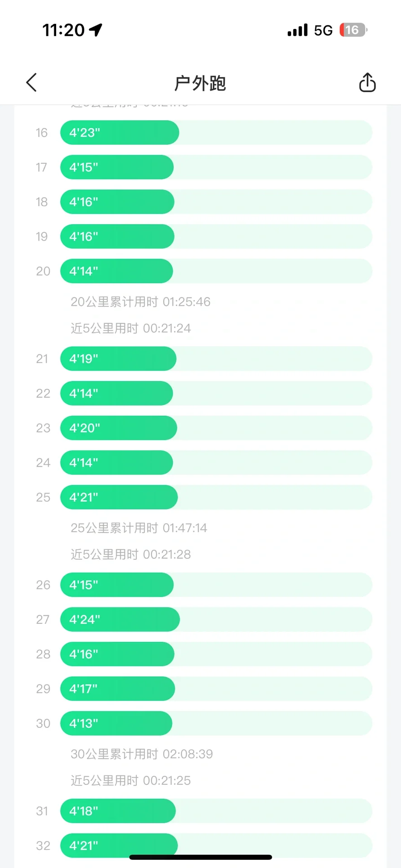Tap kilometer 30 pace bar 4'13"
This screenshot has height=868, width=401.
(116, 723)
